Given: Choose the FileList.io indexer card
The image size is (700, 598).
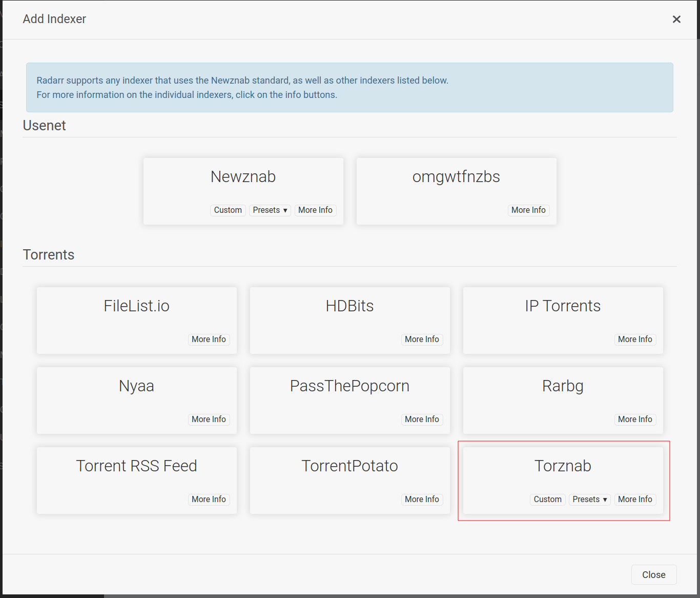Looking at the screenshot, I should (x=137, y=321).
